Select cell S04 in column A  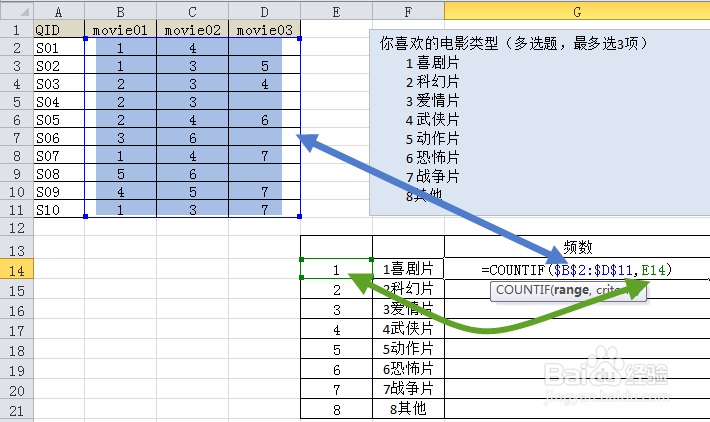(59, 102)
